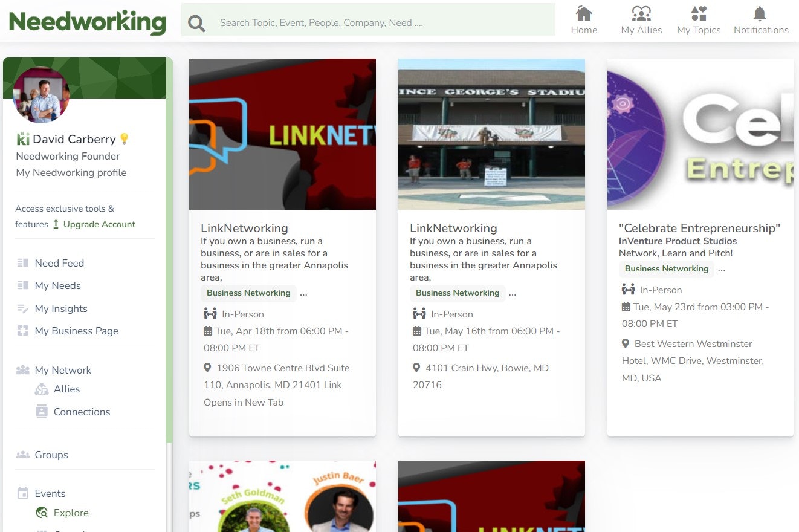The image size is (799, 532).
Task: Open Notifications bell
Action: pos(761,21)
